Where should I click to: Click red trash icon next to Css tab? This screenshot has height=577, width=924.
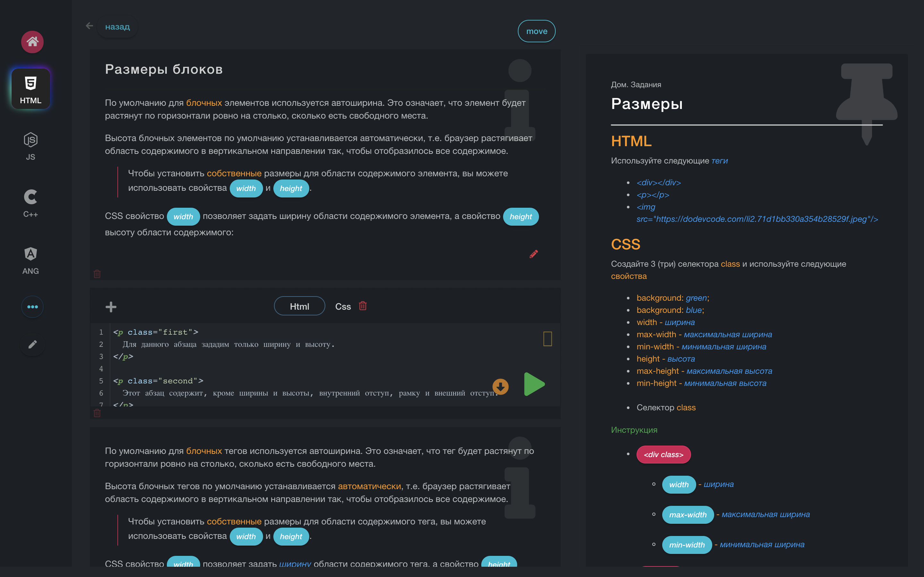pos(363,306)
